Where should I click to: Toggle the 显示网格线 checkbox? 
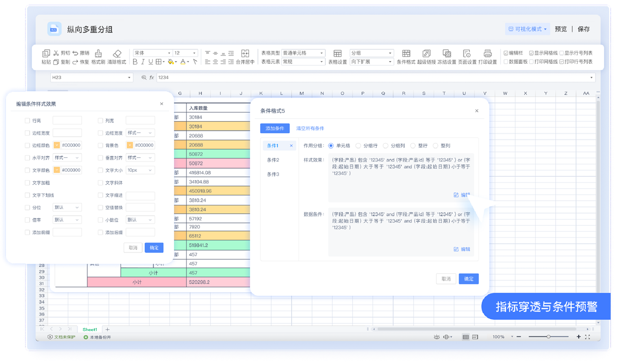pos(531,53)
